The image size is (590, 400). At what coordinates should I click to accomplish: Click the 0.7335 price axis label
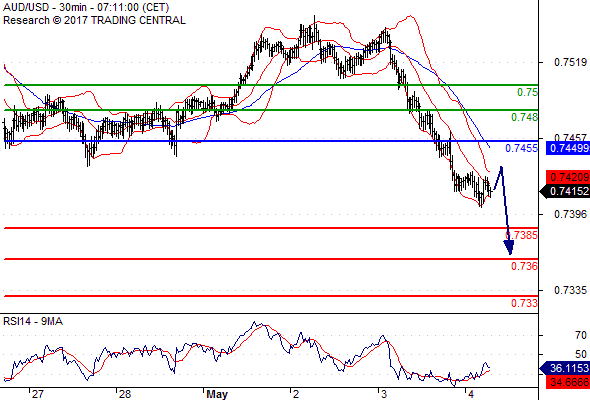pos(570,290)
